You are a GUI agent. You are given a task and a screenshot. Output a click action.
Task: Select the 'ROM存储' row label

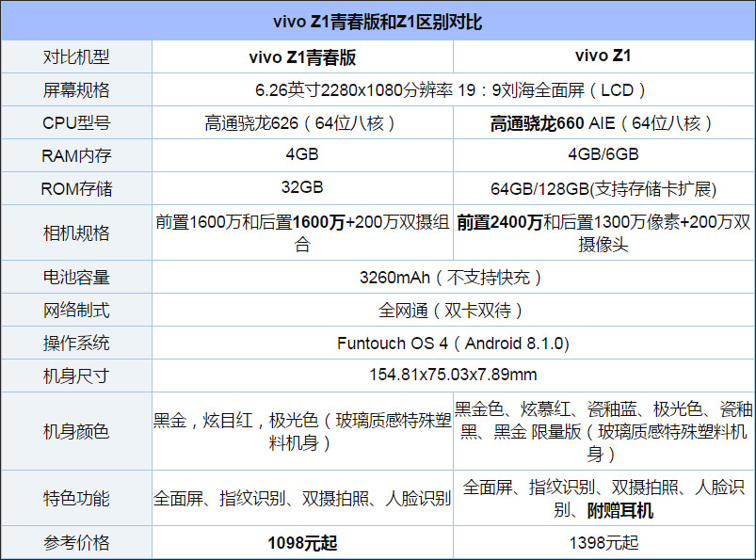click(76, 189)
